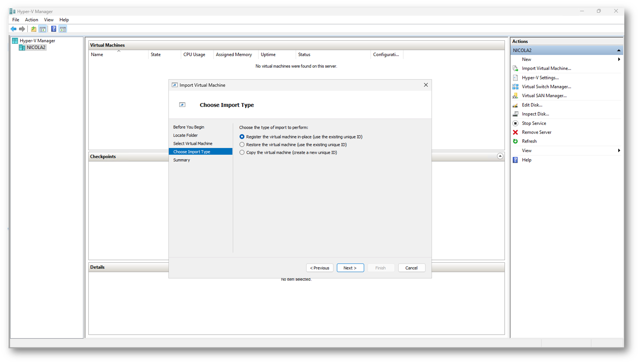Click the Edit Disk icon in Actions
This screenshot has height=364, width=640.
tap(515, 105)
